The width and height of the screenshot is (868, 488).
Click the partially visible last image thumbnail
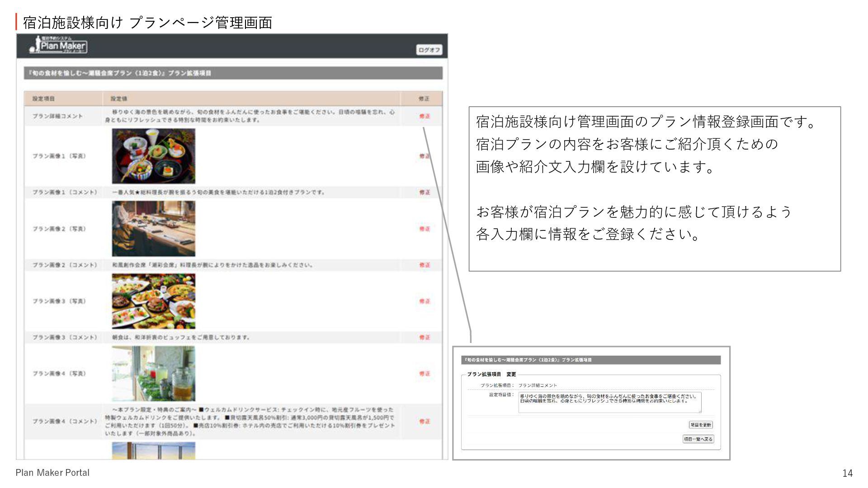pyautogui.click(x=154, y=450)
